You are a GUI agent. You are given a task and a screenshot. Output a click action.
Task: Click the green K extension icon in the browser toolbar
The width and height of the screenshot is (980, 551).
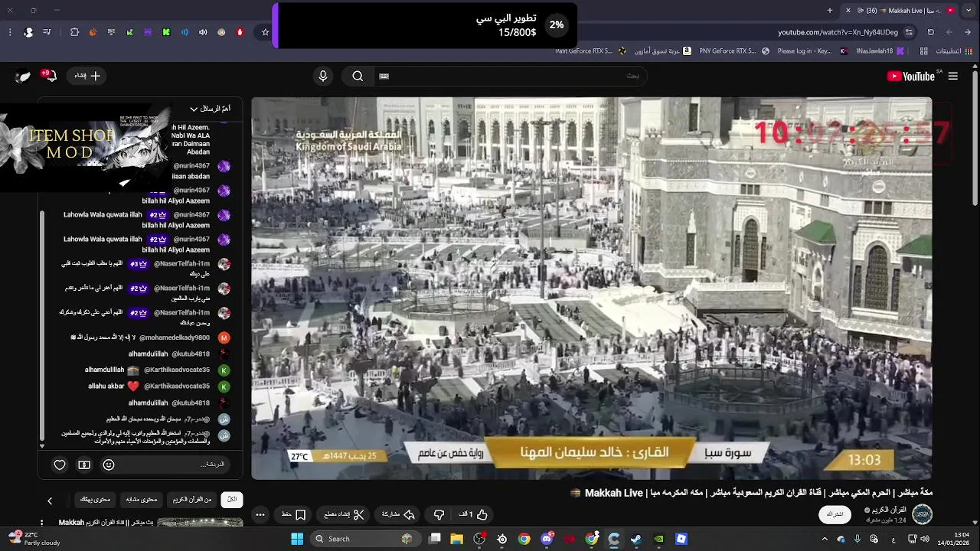[x=166, y=32]
